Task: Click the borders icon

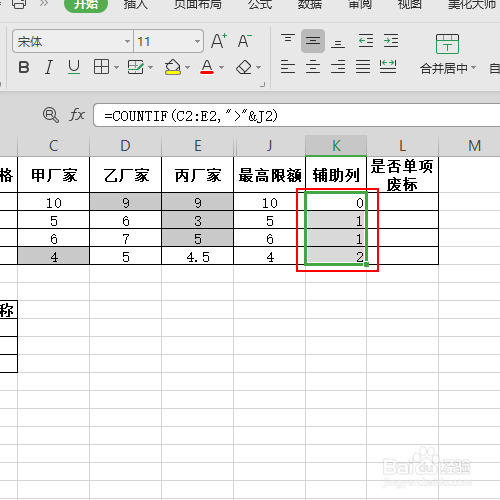Action: point(101,67)
